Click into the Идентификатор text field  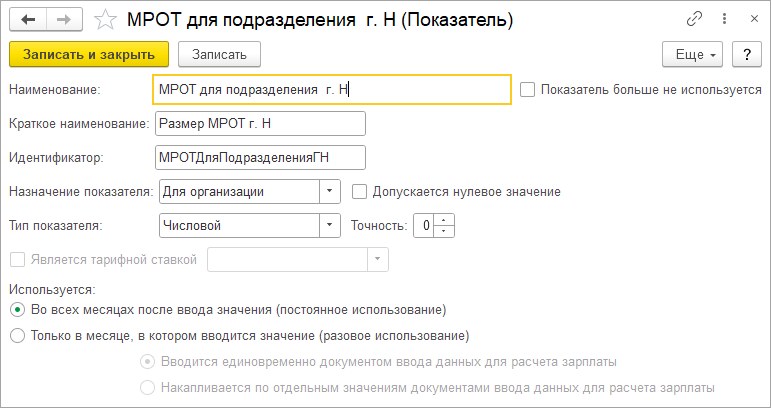[260, 157]
